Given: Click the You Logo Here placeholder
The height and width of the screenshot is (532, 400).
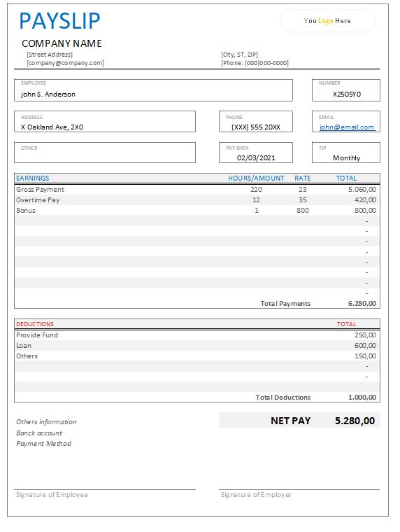Looking at the screenshot, I should click(327, 21).
